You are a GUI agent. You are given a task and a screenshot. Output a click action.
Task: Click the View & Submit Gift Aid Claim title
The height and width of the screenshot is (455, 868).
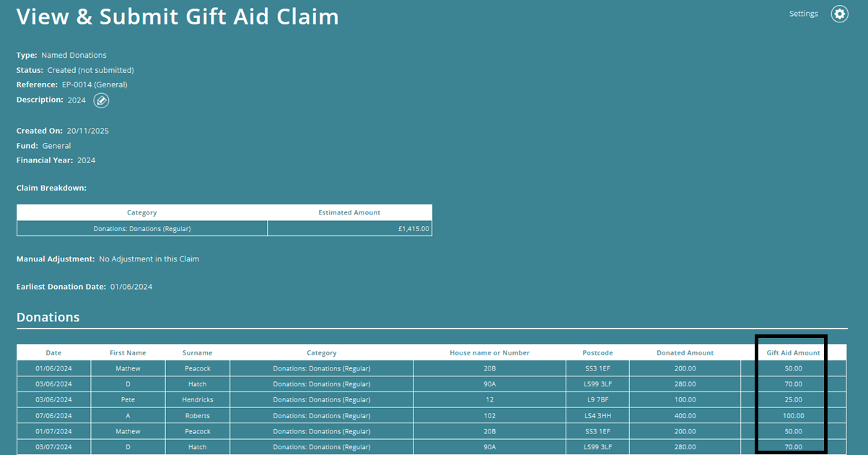[177, 17]
